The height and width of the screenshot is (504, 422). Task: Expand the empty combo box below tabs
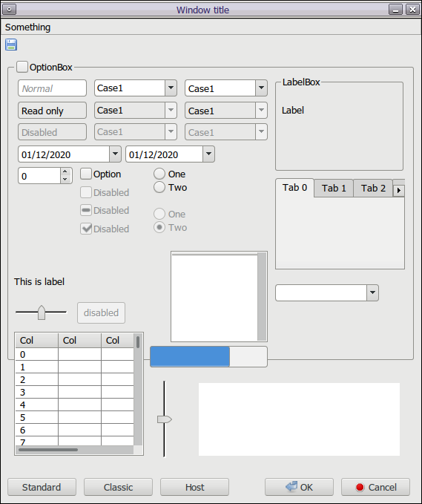372,292
